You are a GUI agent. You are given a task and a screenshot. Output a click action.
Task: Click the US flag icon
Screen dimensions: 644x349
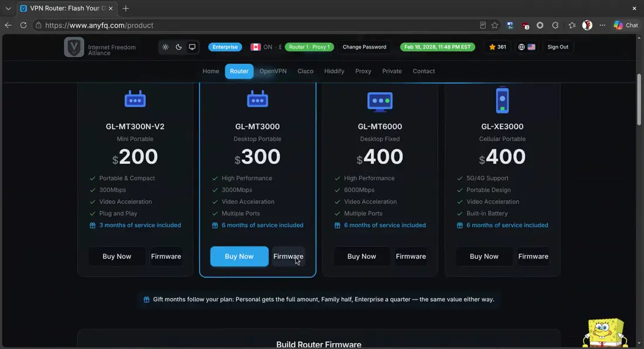[532, 47]
